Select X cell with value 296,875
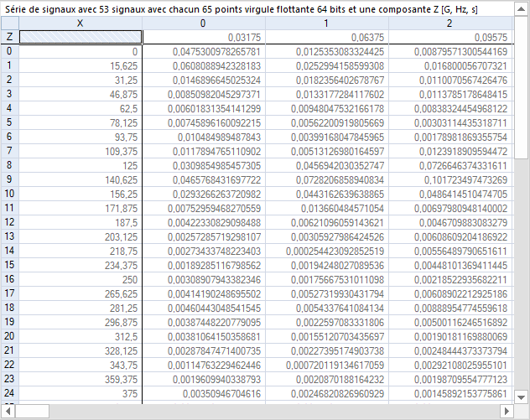 coord(81,323)
